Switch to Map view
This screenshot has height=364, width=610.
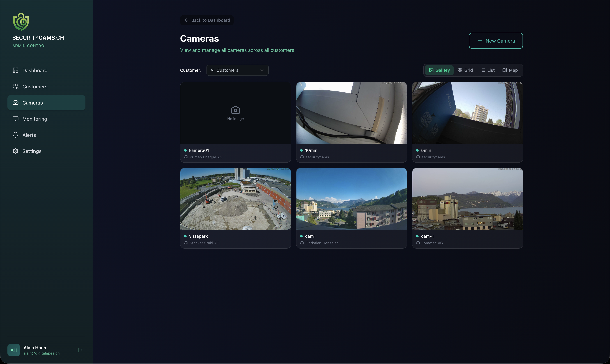pos(510,70)
